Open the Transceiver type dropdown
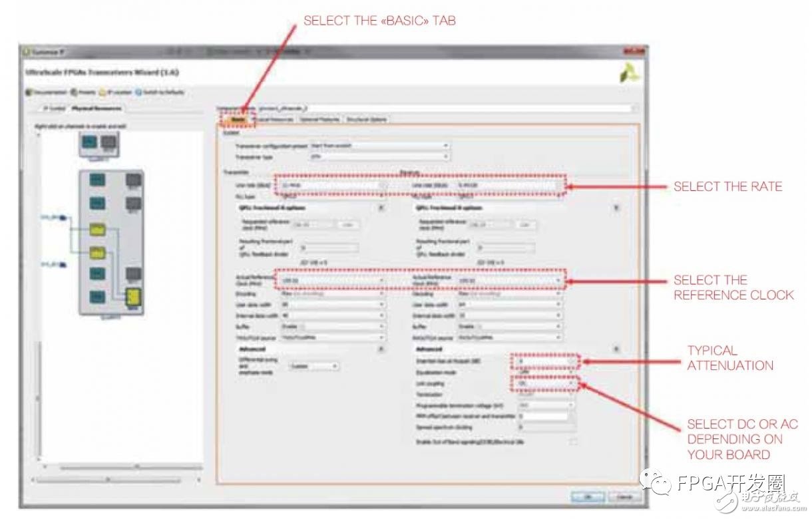Screen dimensions: 812x519 379,157
